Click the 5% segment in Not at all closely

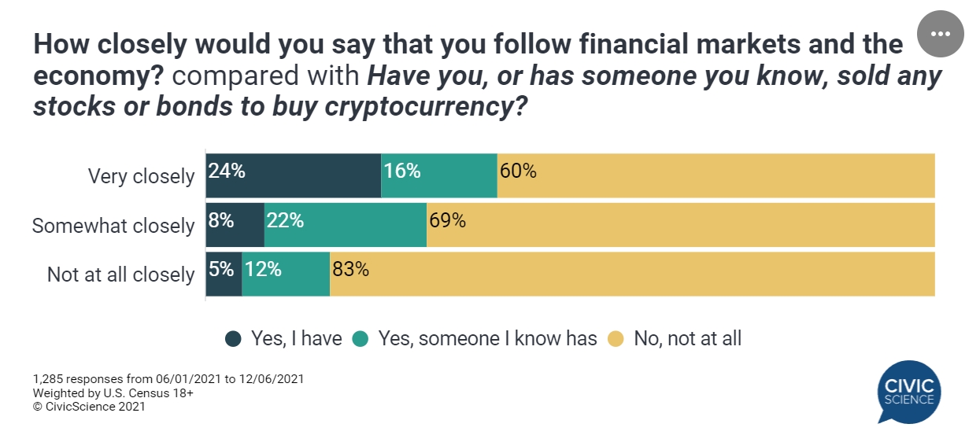pyautogui.click(x=224, y=274)
